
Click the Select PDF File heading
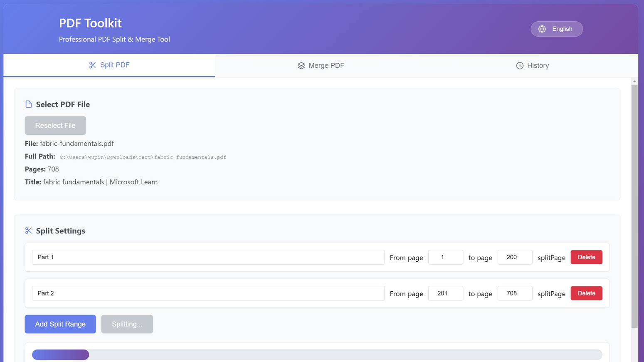coord(63,104)
